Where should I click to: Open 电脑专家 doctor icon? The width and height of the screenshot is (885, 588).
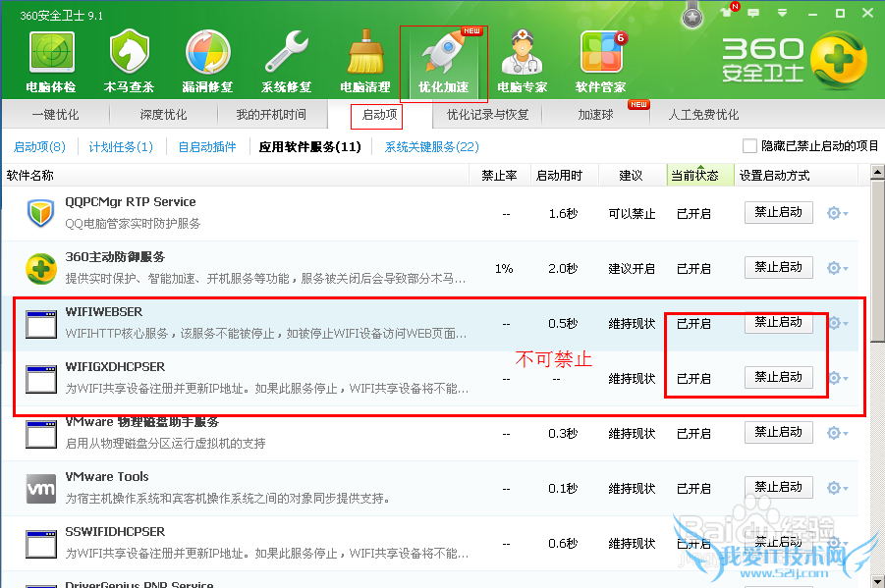523,61
